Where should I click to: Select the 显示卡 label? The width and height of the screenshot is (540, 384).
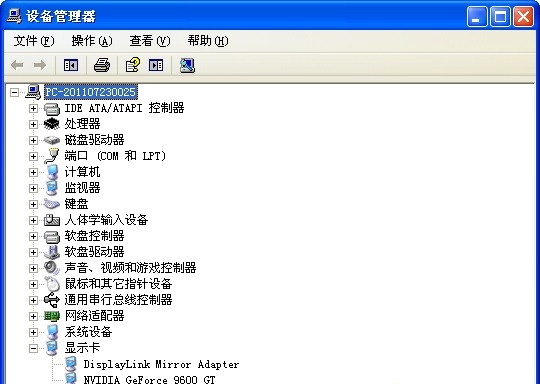pos(82,348)
